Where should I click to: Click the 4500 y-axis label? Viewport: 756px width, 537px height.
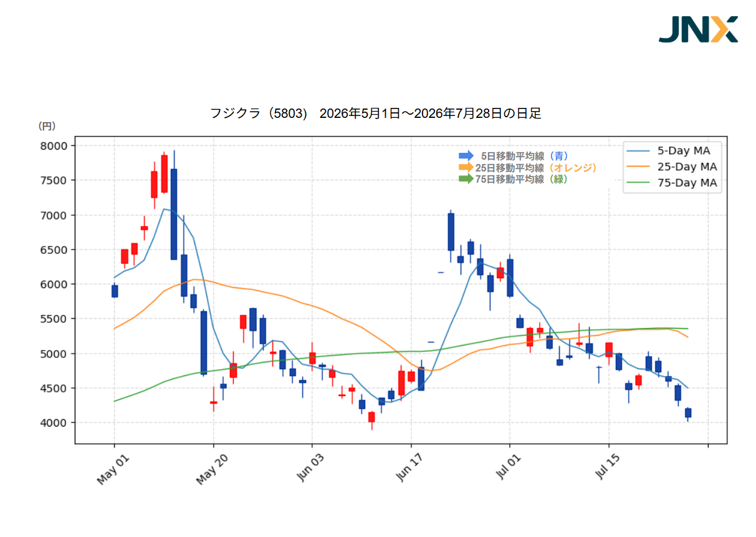(x=55, y=388)
